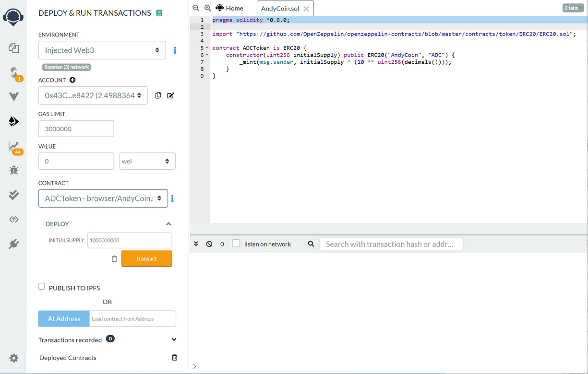Clear the terminal console icon
The height and width of the screenshot is (374, 588).
pyautogui.click(x=209, y=244)
